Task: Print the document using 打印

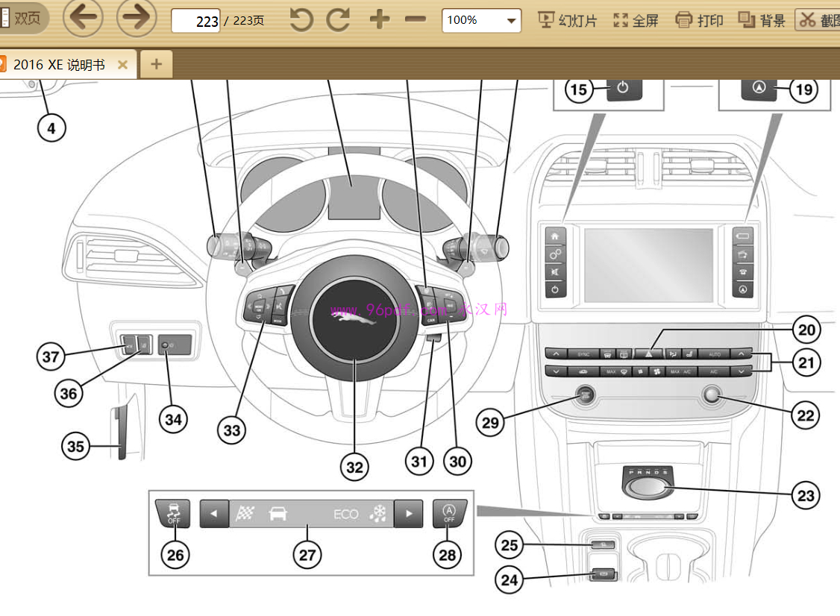Action: point(699,20)
